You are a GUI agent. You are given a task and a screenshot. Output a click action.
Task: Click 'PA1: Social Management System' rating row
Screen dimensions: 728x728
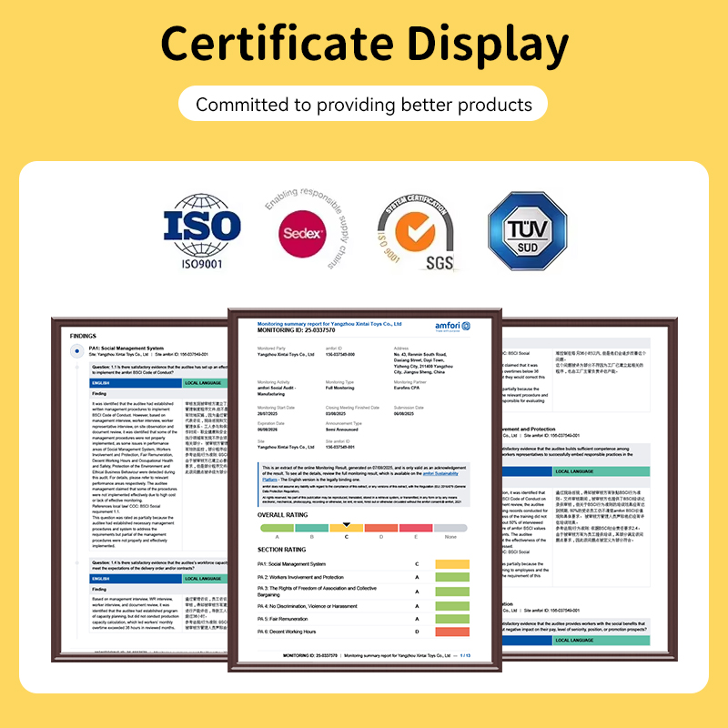pyautogui.click(x=363, y=564)
